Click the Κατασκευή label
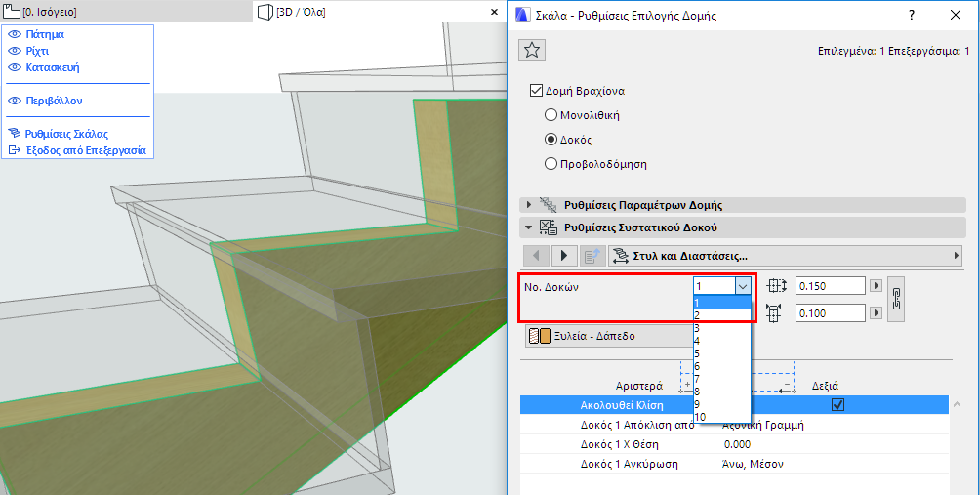 tap(53, 67)
